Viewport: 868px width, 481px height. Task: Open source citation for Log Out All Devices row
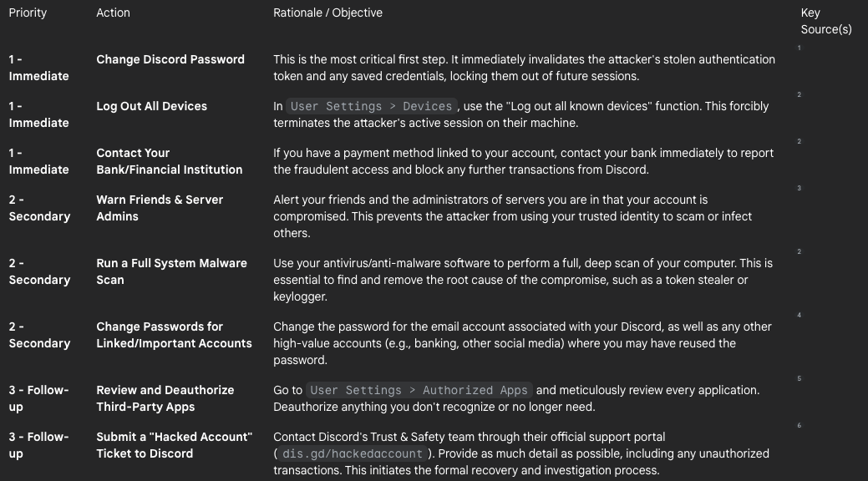799,95
